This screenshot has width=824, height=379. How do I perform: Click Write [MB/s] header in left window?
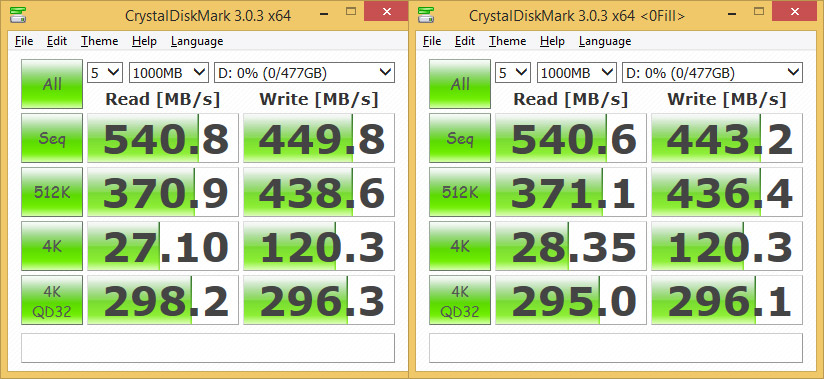[319, 99]
